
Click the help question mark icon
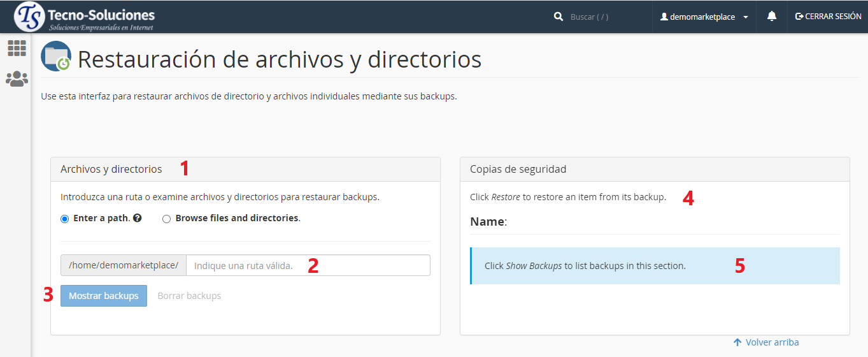(138, 218)
